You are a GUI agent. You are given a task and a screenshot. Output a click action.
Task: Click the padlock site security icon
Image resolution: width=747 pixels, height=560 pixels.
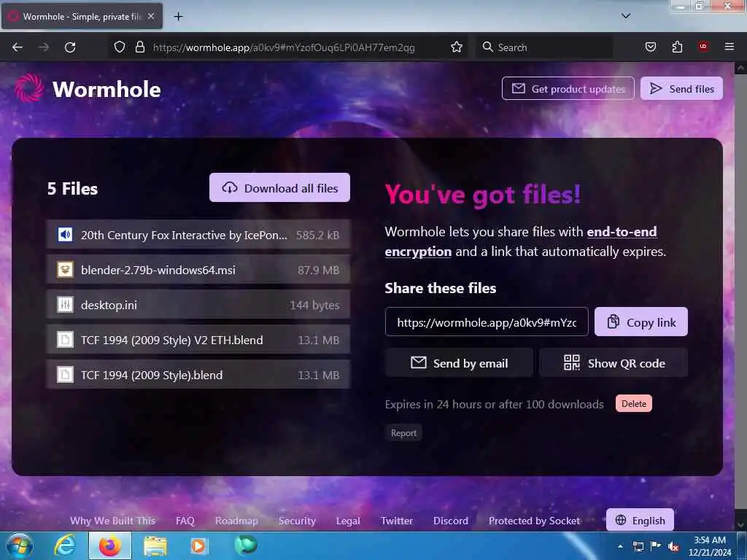click(140, 47)
